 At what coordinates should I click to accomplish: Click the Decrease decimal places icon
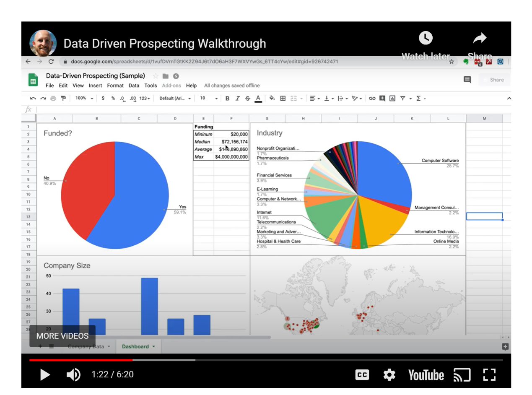[x=122, y=99]
